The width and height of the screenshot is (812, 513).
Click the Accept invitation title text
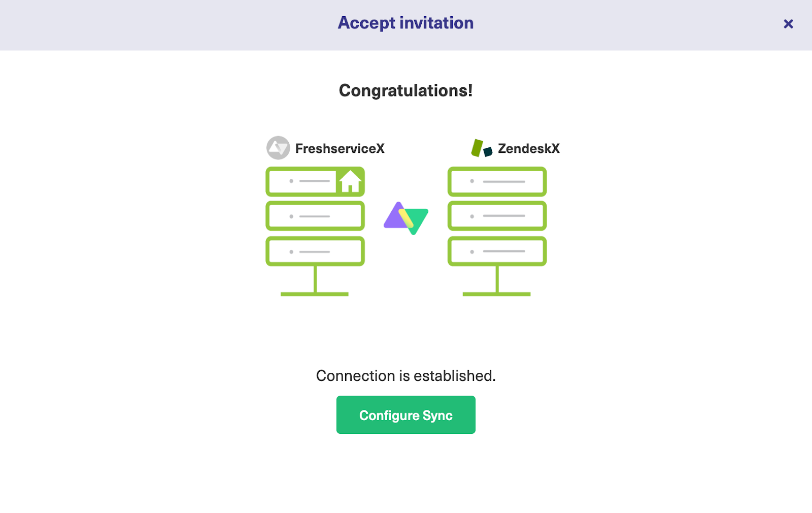click(405, 23)
